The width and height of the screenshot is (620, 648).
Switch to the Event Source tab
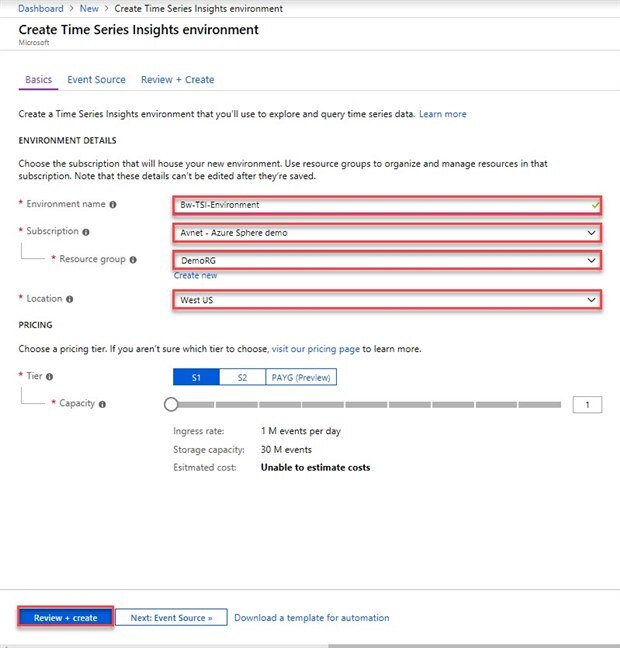pos(96,80)
